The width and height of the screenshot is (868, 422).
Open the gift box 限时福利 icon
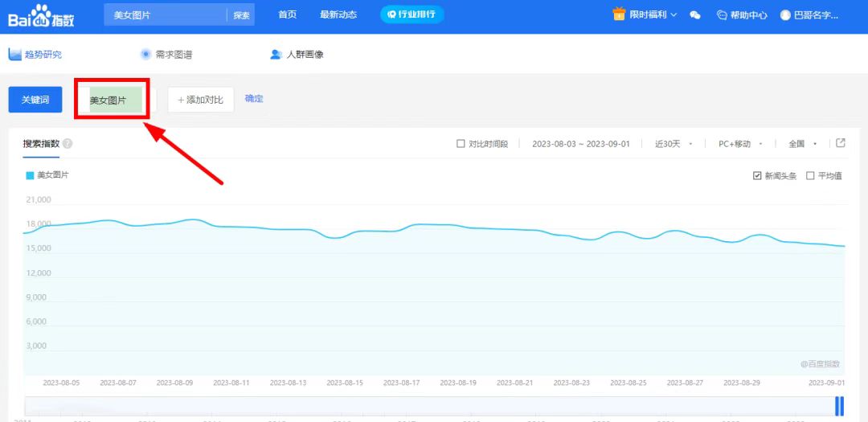point(618,14)
